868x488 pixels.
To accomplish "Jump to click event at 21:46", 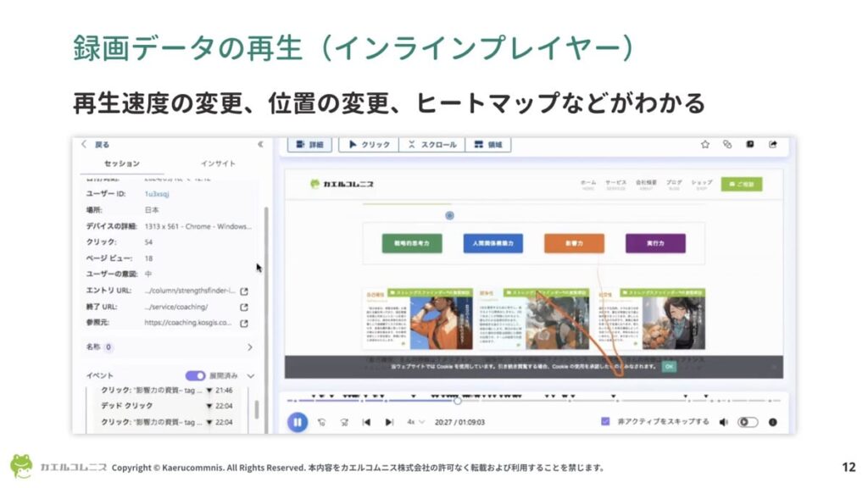I will point(166,390).
